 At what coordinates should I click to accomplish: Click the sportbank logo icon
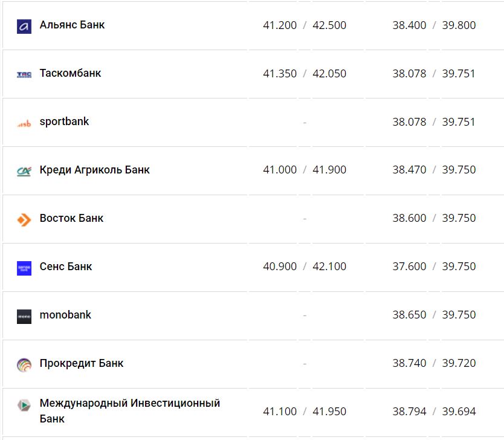pyautogui.click(x=24, y=123)
